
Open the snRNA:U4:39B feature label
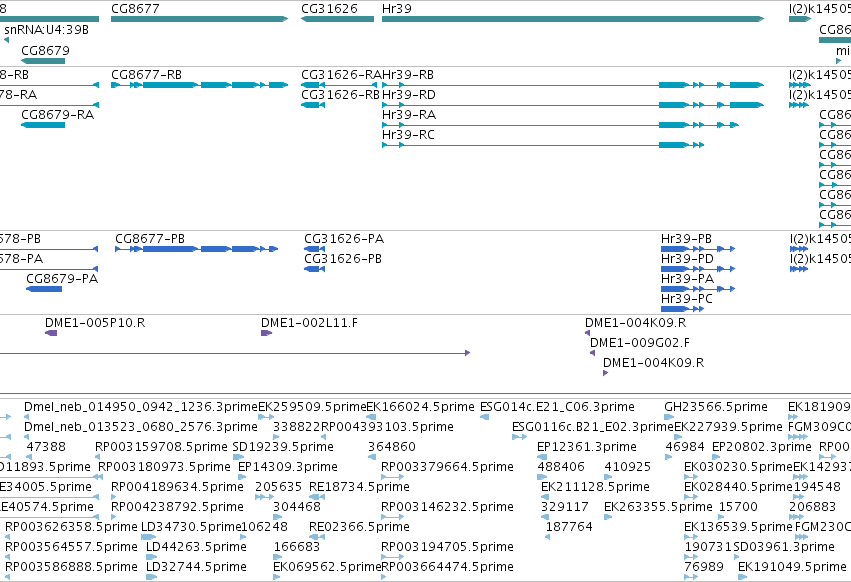tap(47, 30)
